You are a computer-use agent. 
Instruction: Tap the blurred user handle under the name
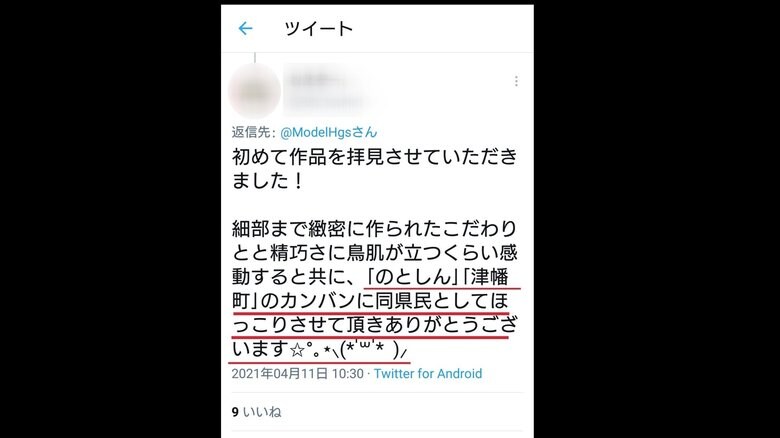326,102
